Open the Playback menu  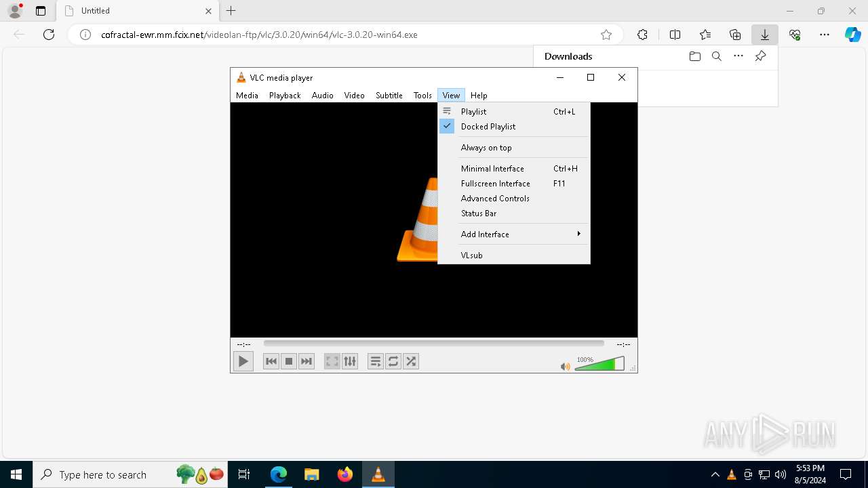[x=285, y=96]
